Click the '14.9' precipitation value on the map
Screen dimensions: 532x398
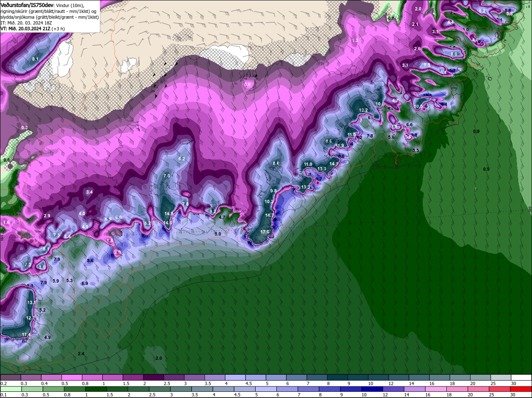point(169,214)
